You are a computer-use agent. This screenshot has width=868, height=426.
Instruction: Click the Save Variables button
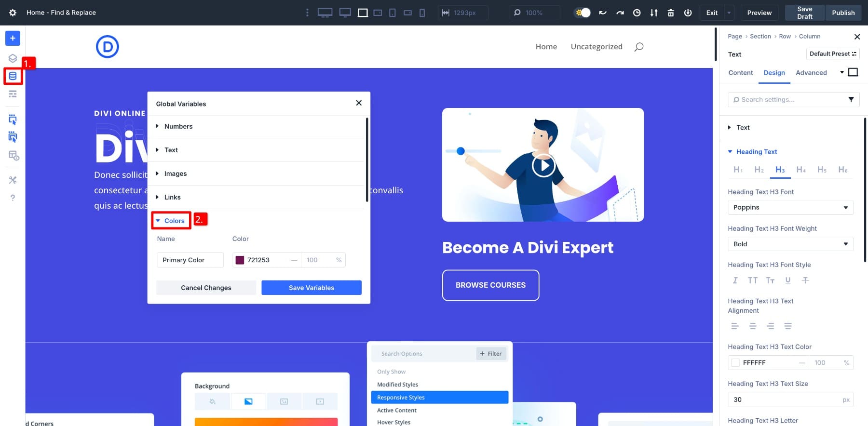[x=312, y=288]
